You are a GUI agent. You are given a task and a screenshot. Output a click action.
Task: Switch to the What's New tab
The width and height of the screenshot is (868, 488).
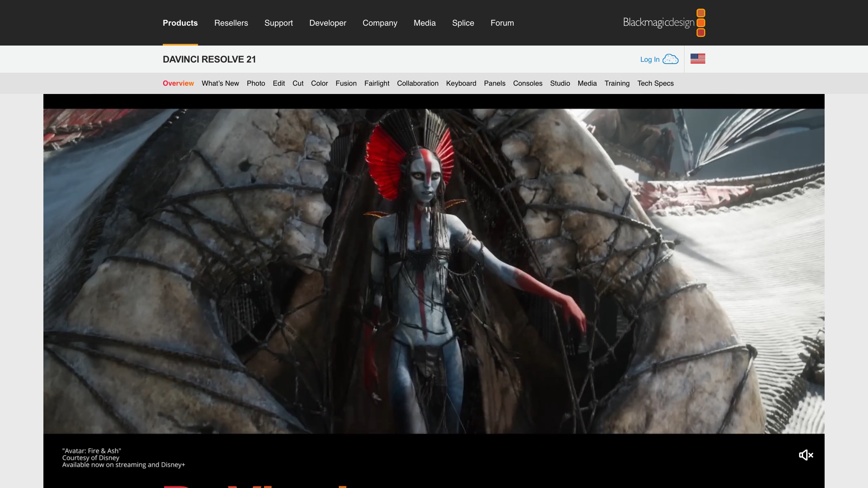[220, 83]
